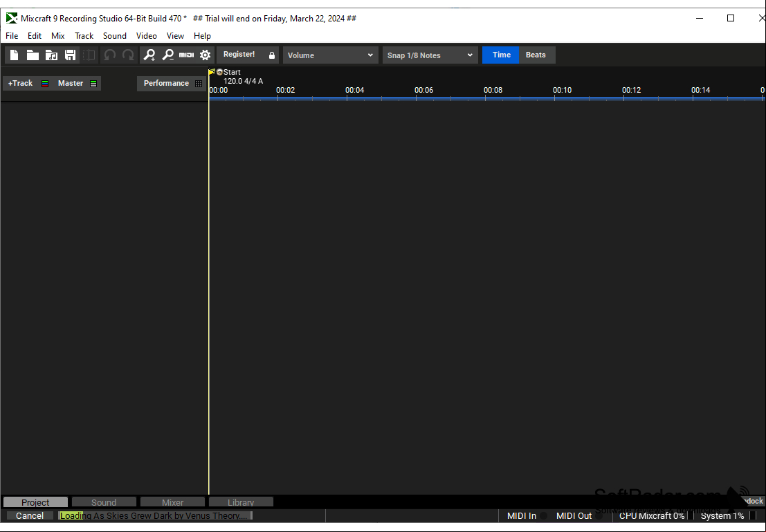Maximize the Mixcraft window
766x532 pixels.
point(731,19)
